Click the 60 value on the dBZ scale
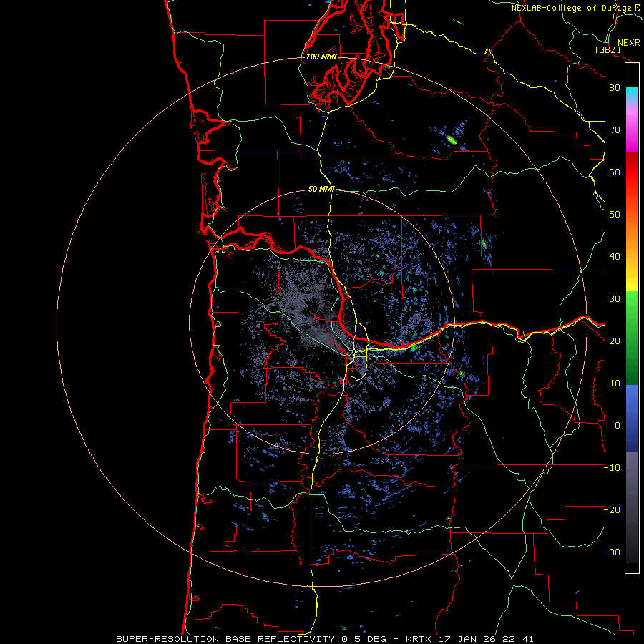 coord(615,172)
